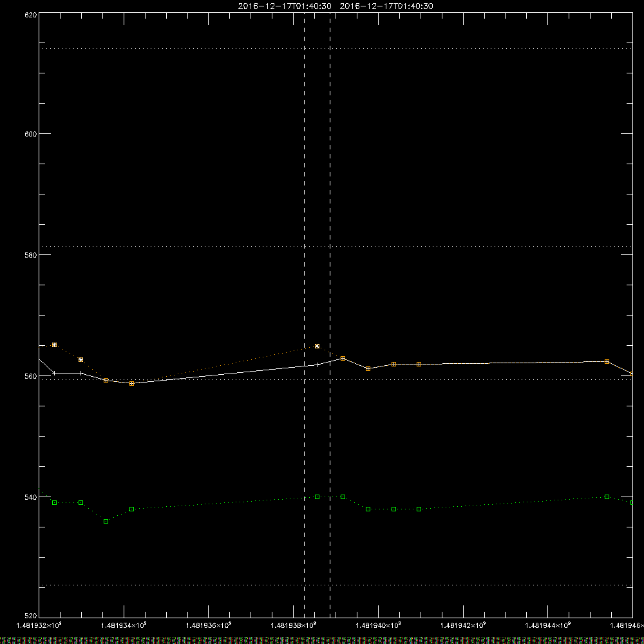Select the first green square on the series
Screen dimensions: 644x644
point(54,503)
